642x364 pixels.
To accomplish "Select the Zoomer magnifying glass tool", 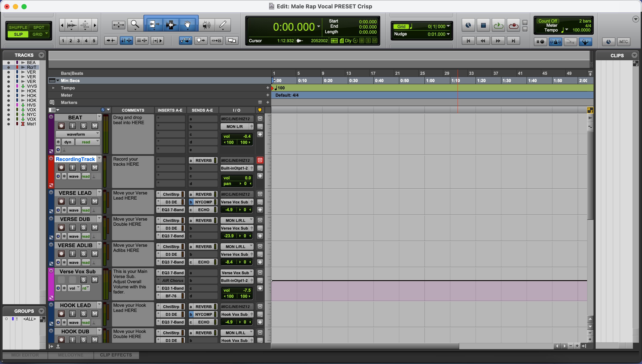I will coord(135,25).
